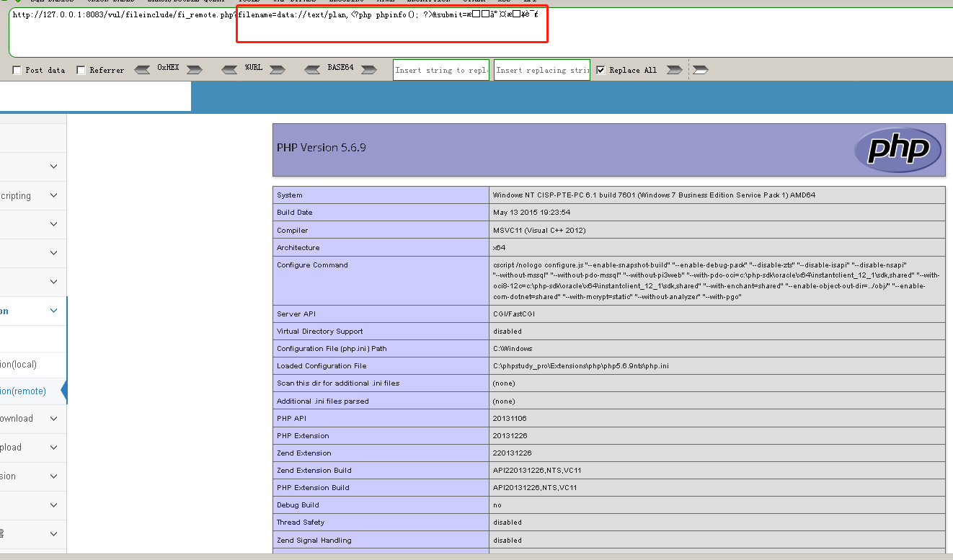Click the 'Zend Extension' row label
953x560 pixels.
click(x=304, y=453)
